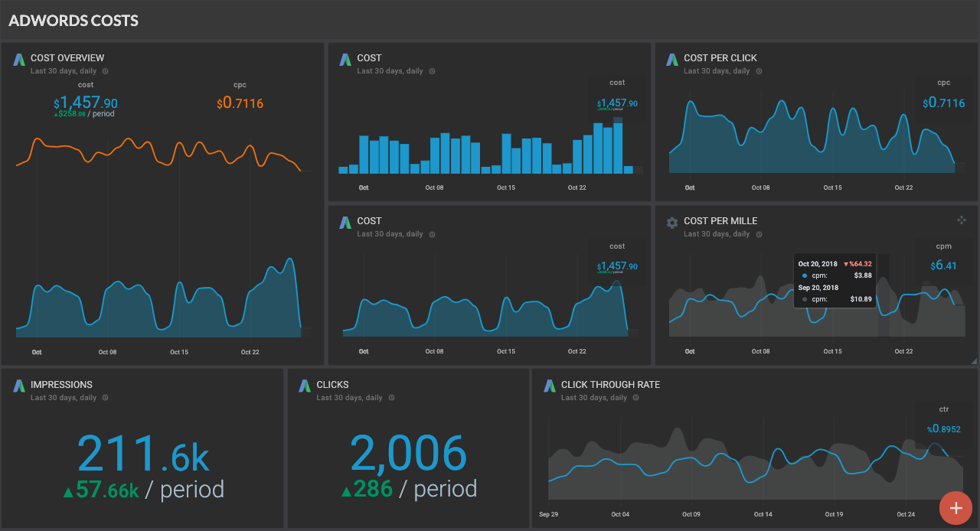Click the $10.89 cpm value in the tooltip

click(x=861, y=299)
